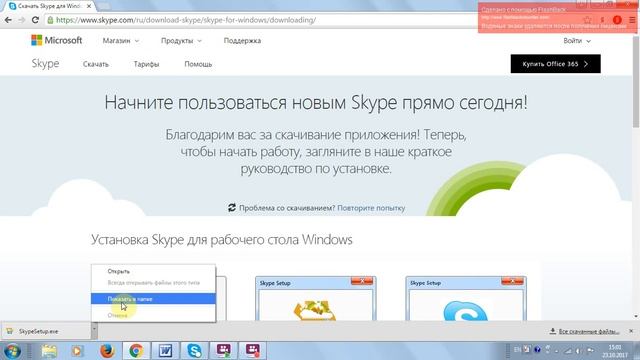Click the Купить Office 365 button
The image size is (640, 360).
[556, 64]
